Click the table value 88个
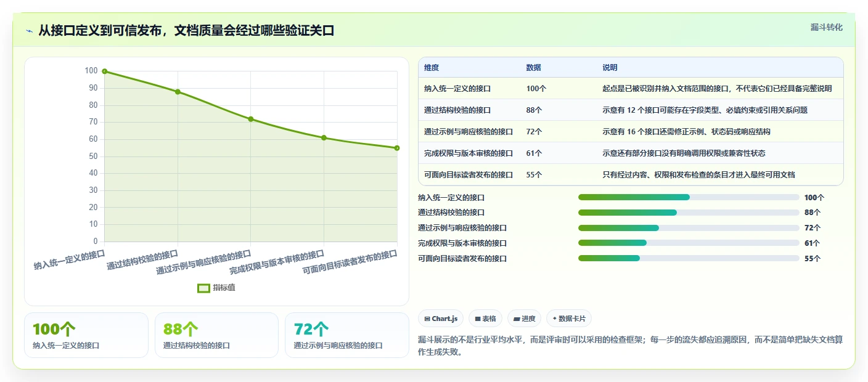Viewport: 868px width, 382px height. pos(534,110)
